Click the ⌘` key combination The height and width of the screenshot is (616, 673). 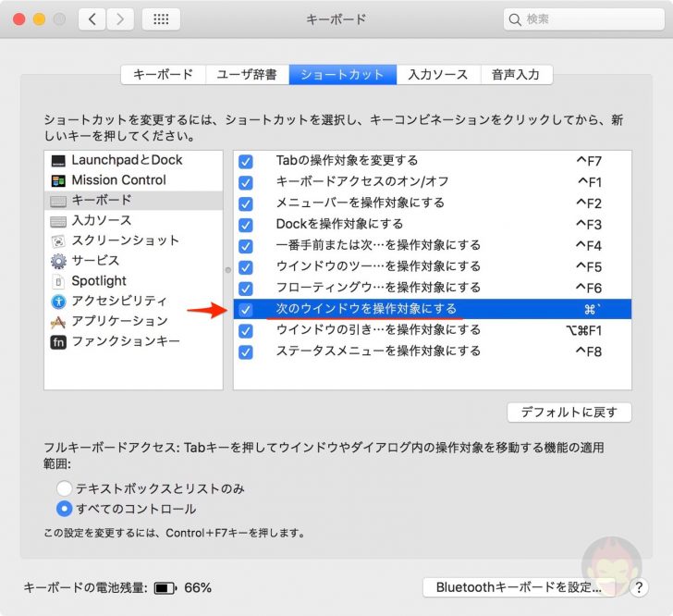593,309
